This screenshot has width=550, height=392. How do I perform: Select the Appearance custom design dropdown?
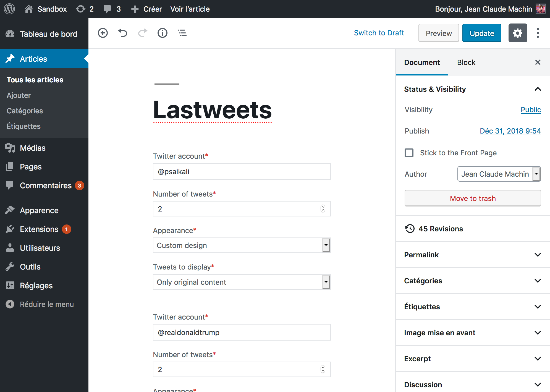tap(242, 245)
